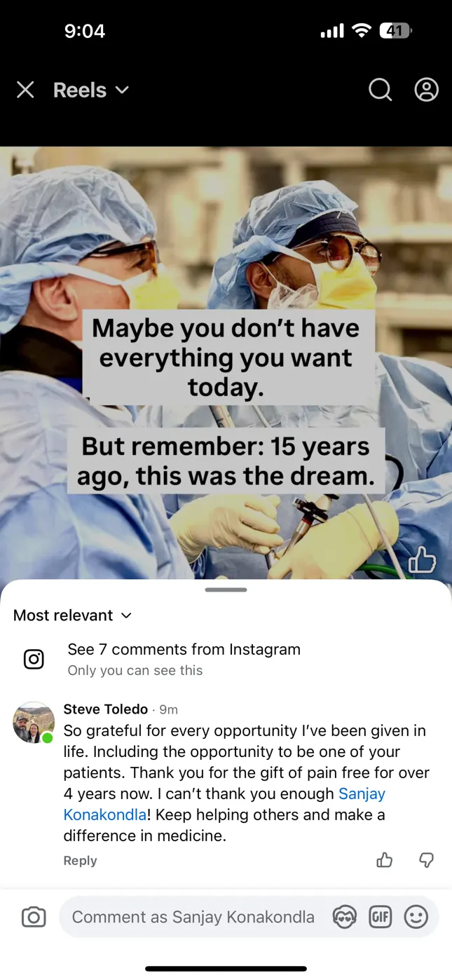Open camera to attach a photo

pyautogui.click(x=34, y=917)
